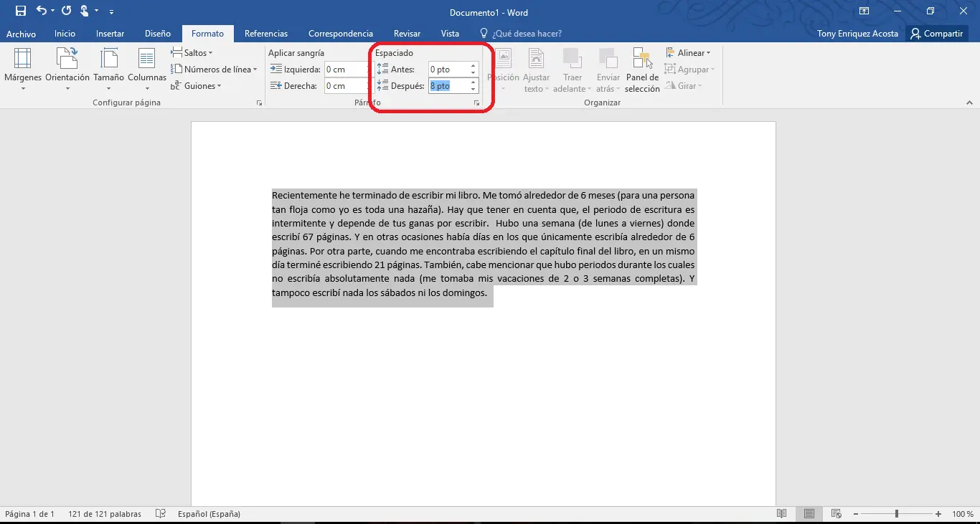Click the Compartir button
Viewport: 980px width, 524px height.
point(936,34)
